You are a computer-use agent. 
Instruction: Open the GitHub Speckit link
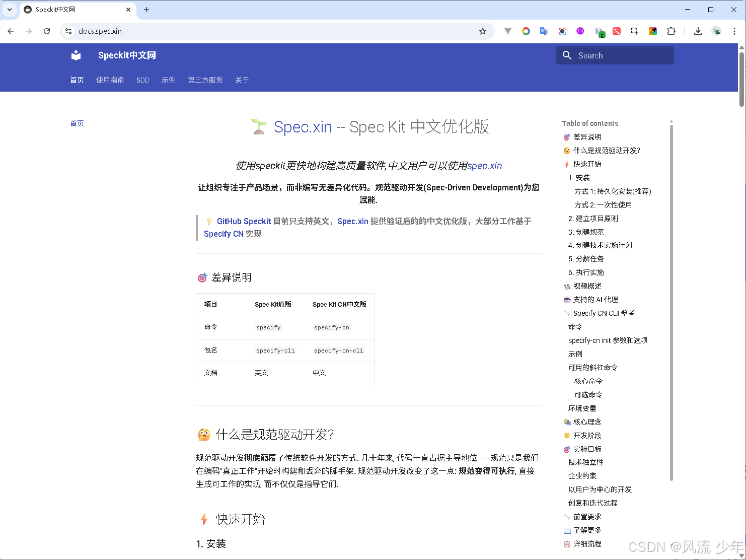pos(243,221)
